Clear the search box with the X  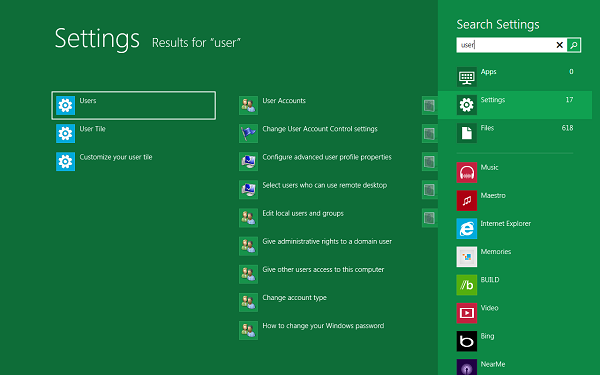tap(559, 45)
